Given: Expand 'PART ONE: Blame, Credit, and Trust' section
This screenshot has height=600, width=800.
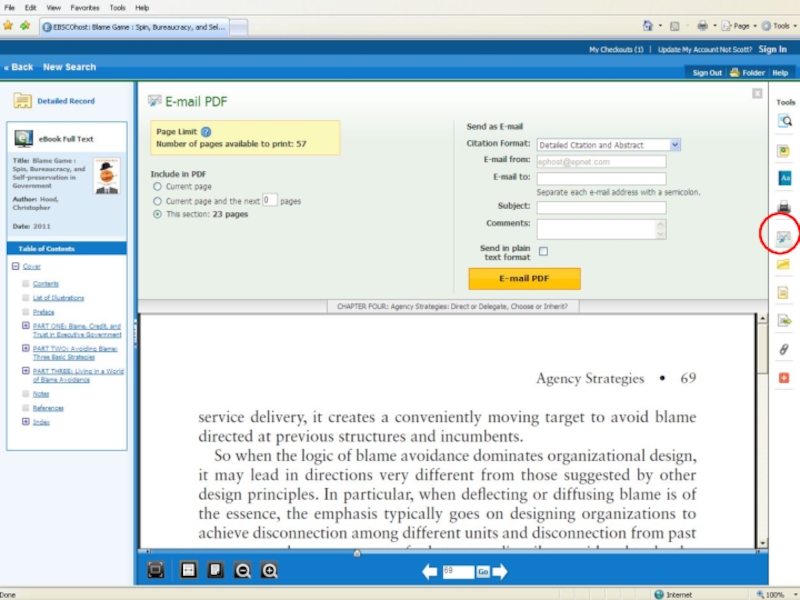Looking at the screenshot, I should click(x=25, y=326).
